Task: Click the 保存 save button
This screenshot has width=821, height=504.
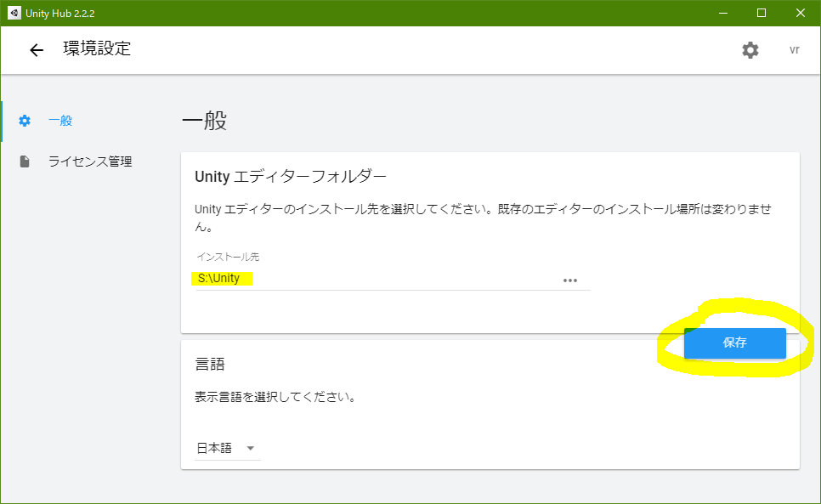Action: pos(734,343)
